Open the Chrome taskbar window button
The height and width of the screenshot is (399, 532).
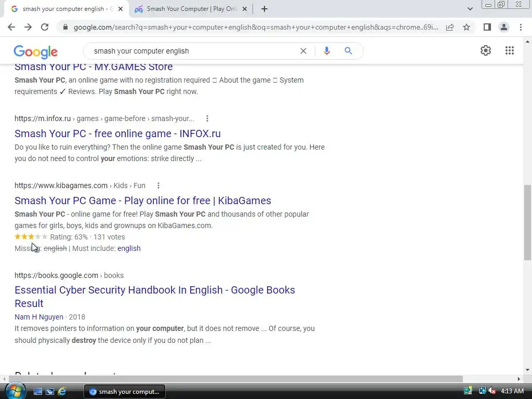click(125, 392)
